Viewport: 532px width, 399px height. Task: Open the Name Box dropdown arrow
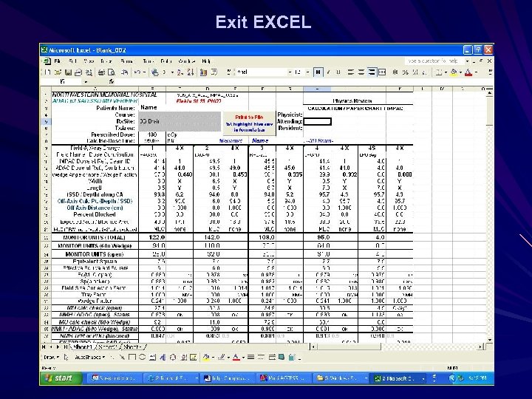point(86,82)
